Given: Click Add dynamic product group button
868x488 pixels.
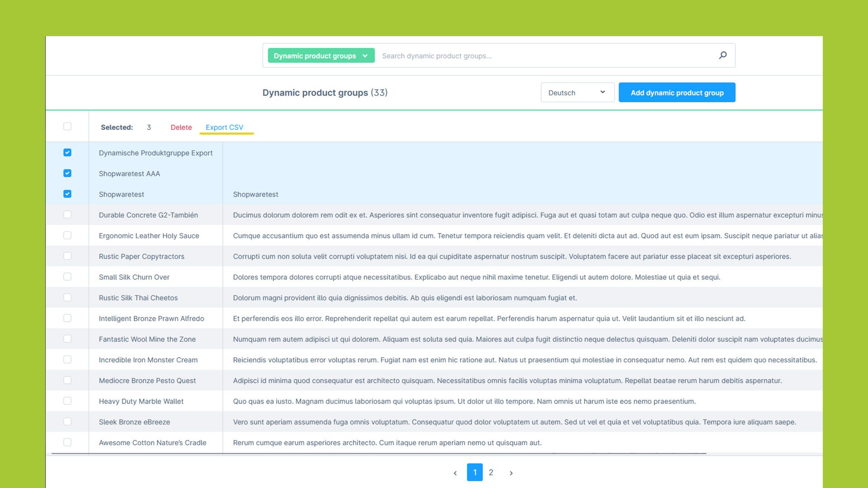Looking at the screenshot, I should click(x=677, y=92).
